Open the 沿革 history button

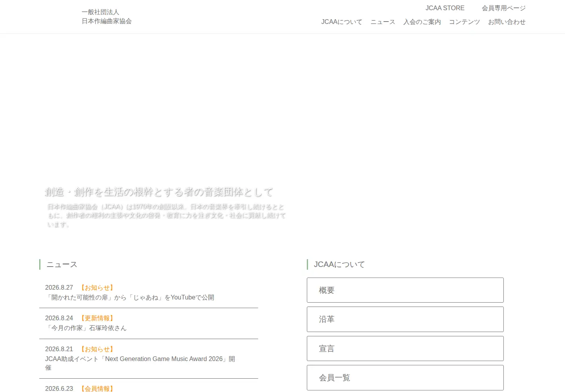click(x=405, y=319)
